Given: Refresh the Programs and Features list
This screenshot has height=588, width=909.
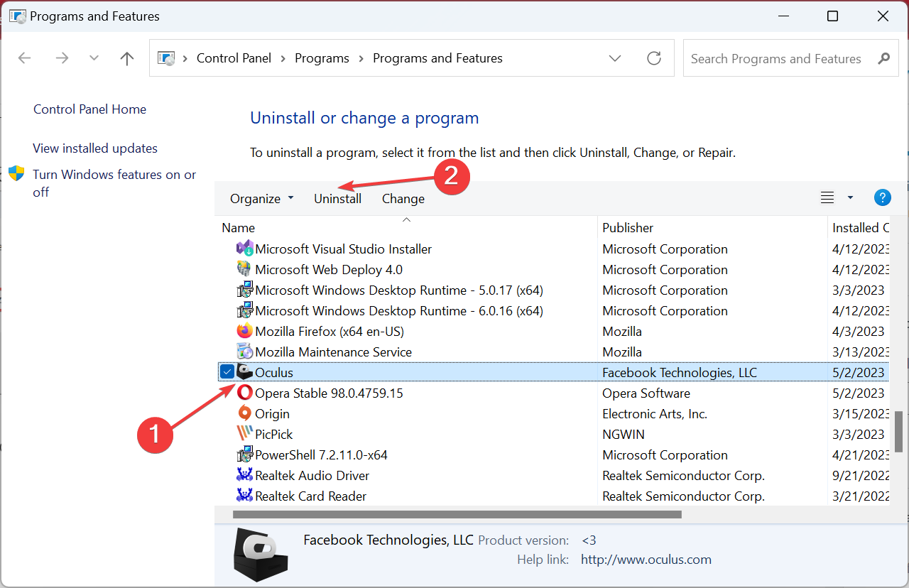Looking at the screenshot, I should click(x=654, y=58).
